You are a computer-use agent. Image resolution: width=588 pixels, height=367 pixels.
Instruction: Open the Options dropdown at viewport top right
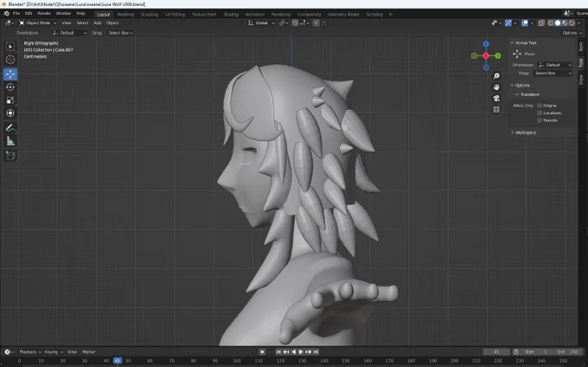pos(572,33)
